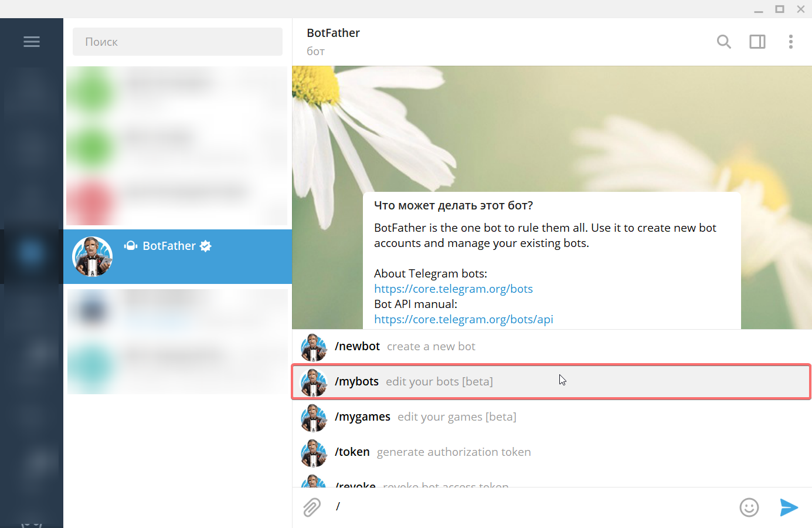Close the Telegram window
Image resolution: width=812 pixels, height=528 pixels.
pyautogui.click(x=801, y=9)
